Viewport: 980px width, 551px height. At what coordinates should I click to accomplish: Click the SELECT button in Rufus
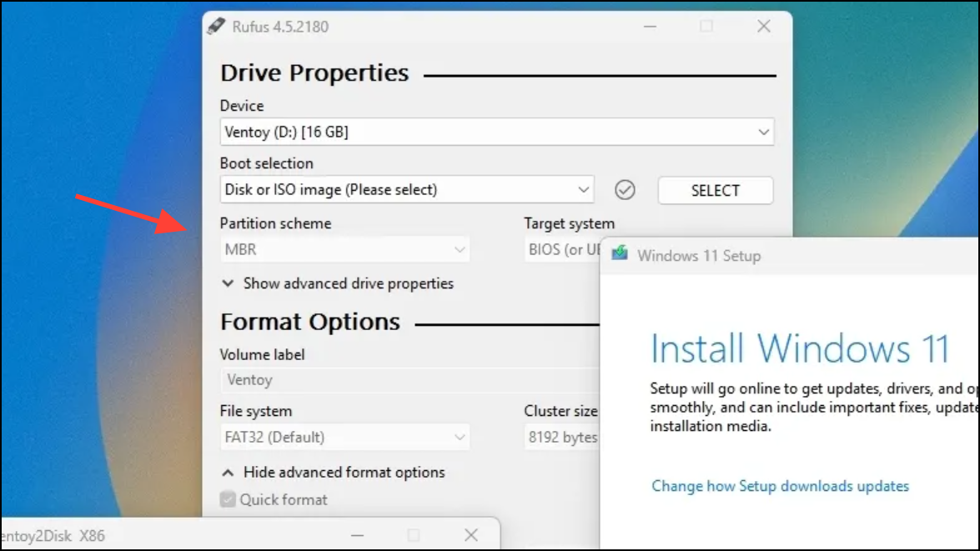(715, 191)
